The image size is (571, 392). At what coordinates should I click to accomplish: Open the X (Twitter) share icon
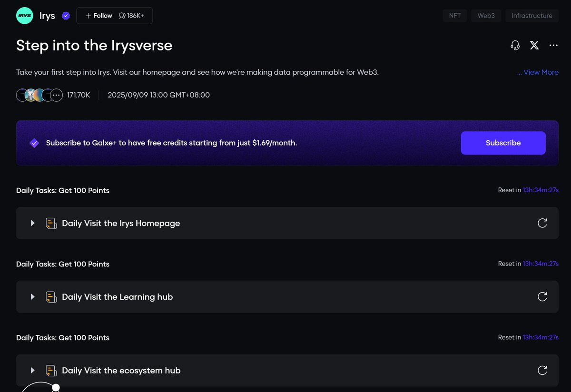point(534,45)
